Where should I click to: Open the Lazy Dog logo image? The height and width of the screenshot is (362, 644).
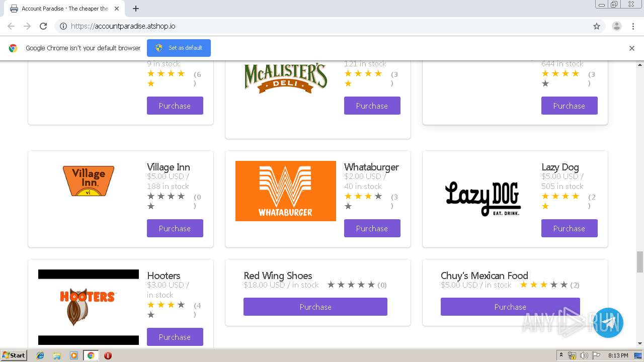click(x=483, y=198)
